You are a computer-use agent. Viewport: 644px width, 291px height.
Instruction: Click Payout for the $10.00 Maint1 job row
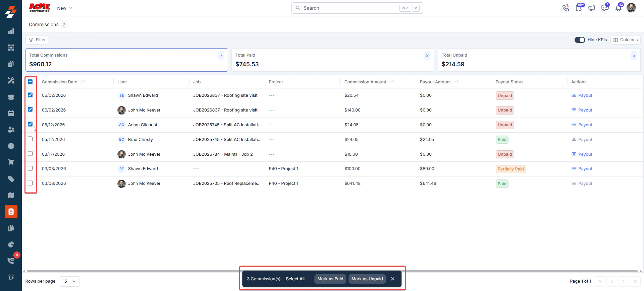[582, 154]
